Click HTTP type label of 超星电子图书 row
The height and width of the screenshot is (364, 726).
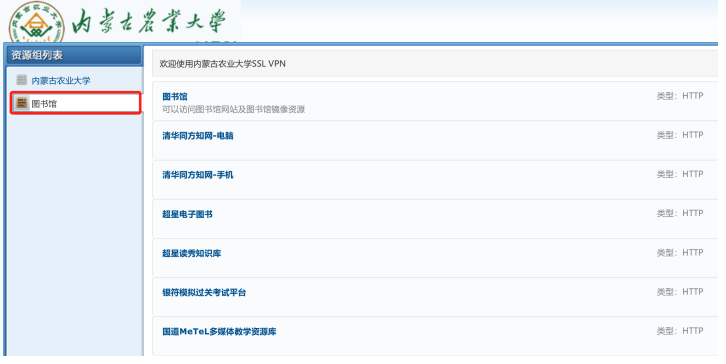coord(680,213)
